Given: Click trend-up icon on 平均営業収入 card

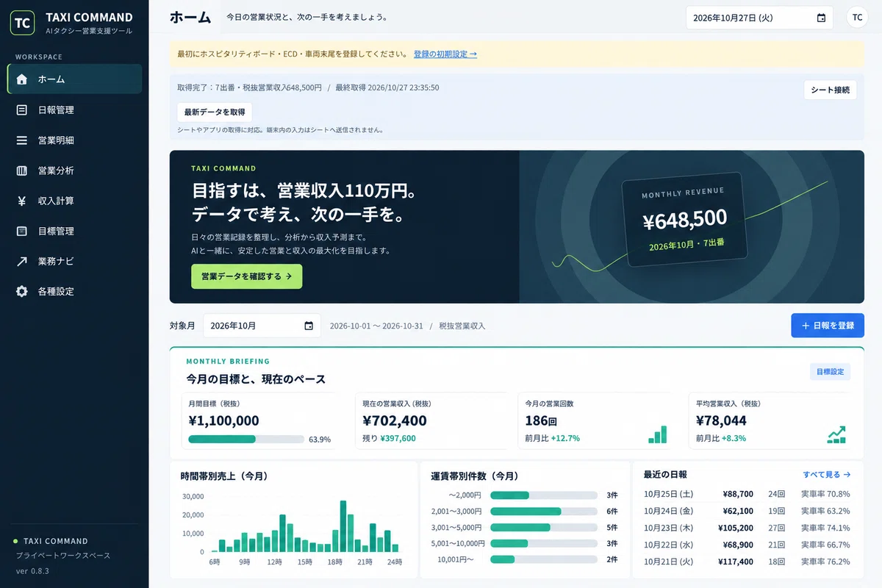Looking at the screenshot, I should click(x=836, y=434).
